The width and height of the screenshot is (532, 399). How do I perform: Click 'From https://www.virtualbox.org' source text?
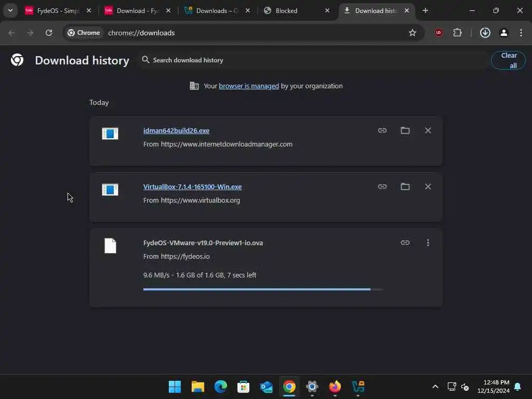click(191, 200)
